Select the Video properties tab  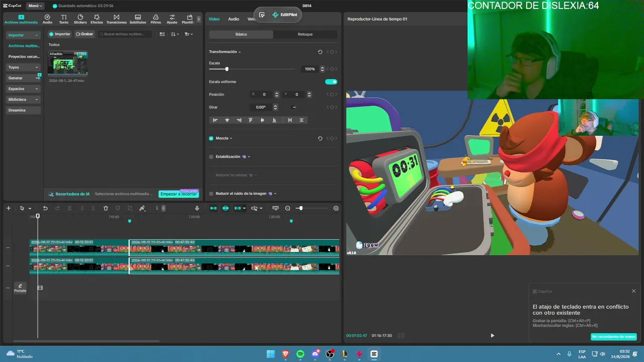214,19
